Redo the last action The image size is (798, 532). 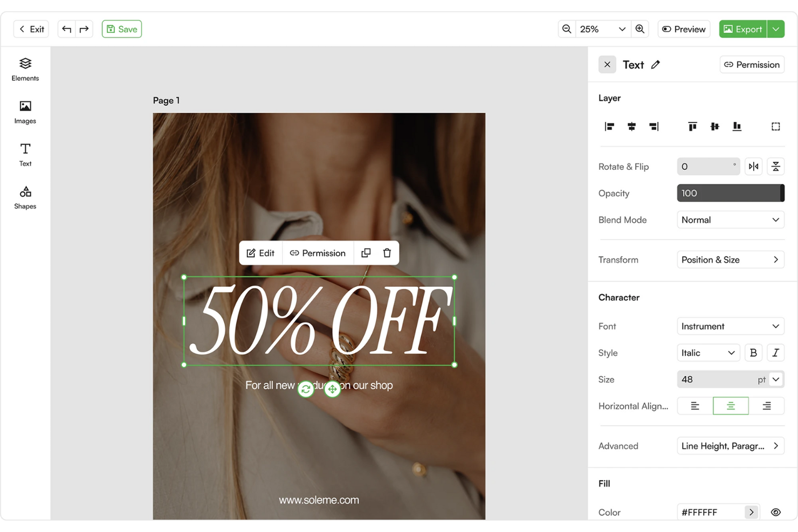click(84, 29)
